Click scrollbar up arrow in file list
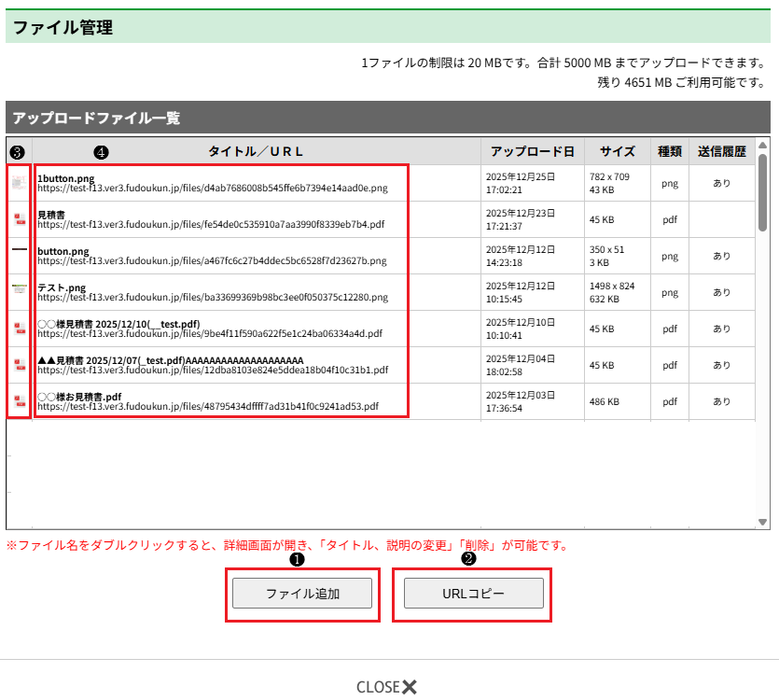This screenshot has height=700, width=779. pos(762,146)
